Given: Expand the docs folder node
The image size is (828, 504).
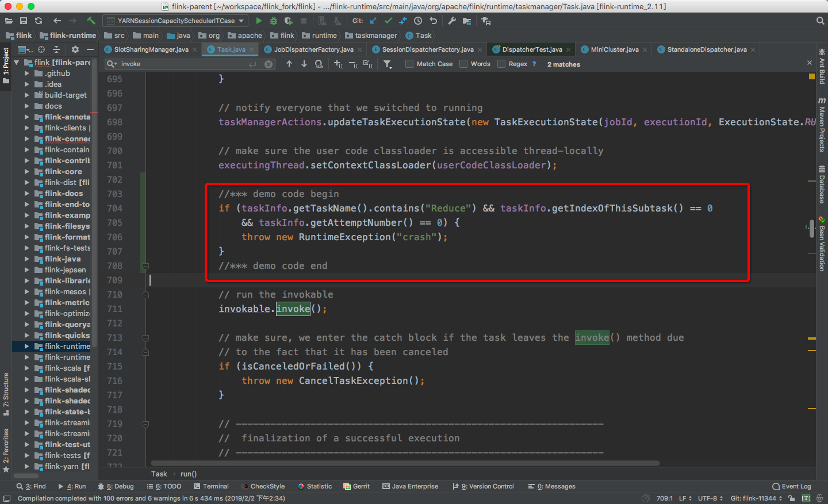Looking at the screenshot, I should (26, 106).
